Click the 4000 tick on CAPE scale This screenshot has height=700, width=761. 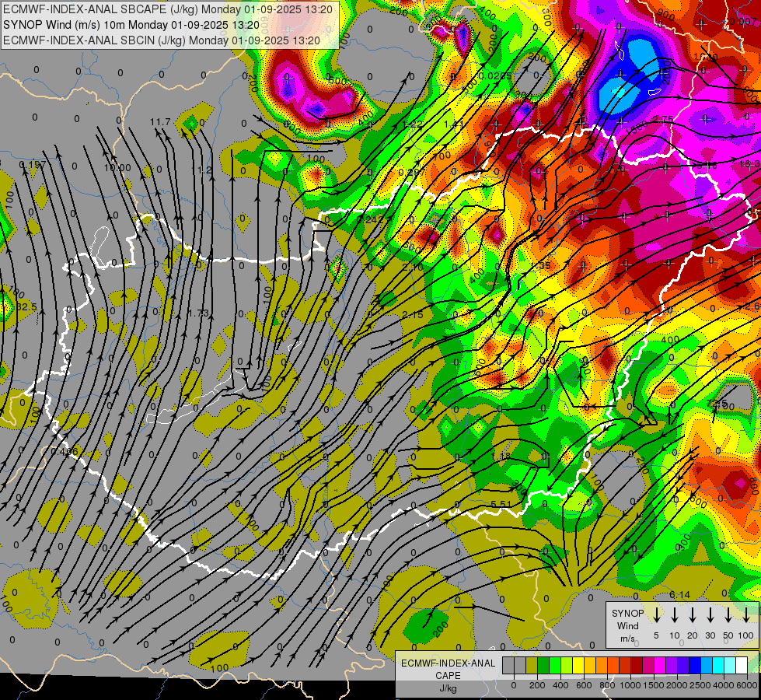724,685
